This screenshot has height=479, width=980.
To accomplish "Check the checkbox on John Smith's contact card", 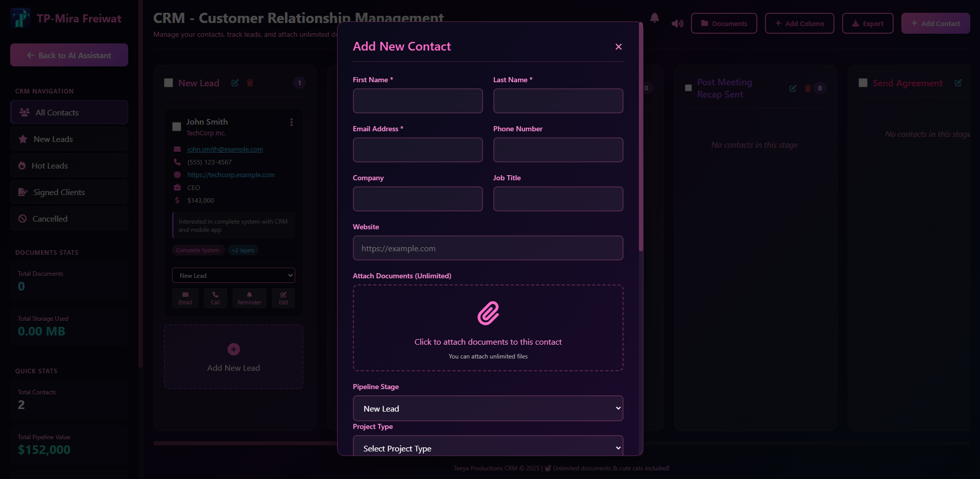I will (x=176, y=126).
